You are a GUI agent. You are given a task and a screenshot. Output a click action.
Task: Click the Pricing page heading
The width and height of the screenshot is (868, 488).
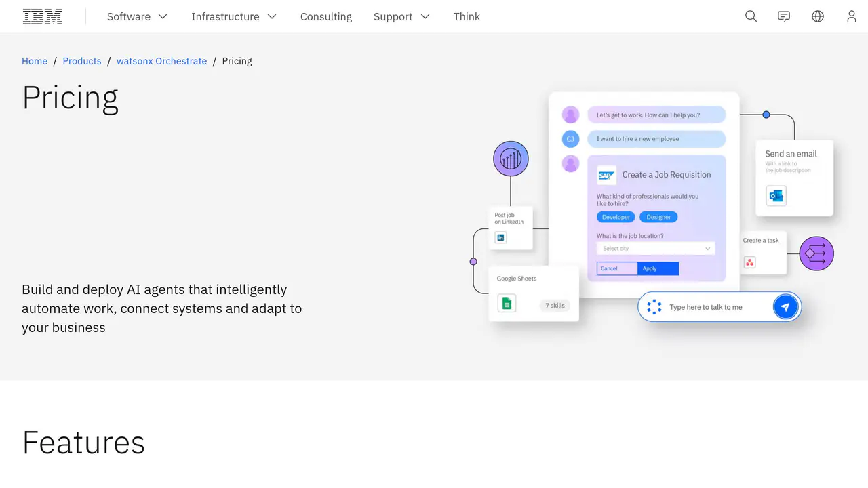pyautogui.click(x=71, y=98)
